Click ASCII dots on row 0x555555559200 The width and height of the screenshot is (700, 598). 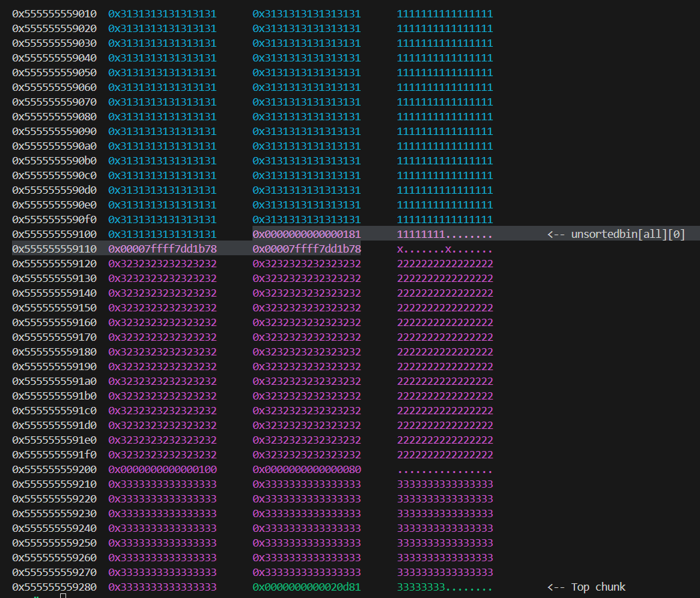445,470
